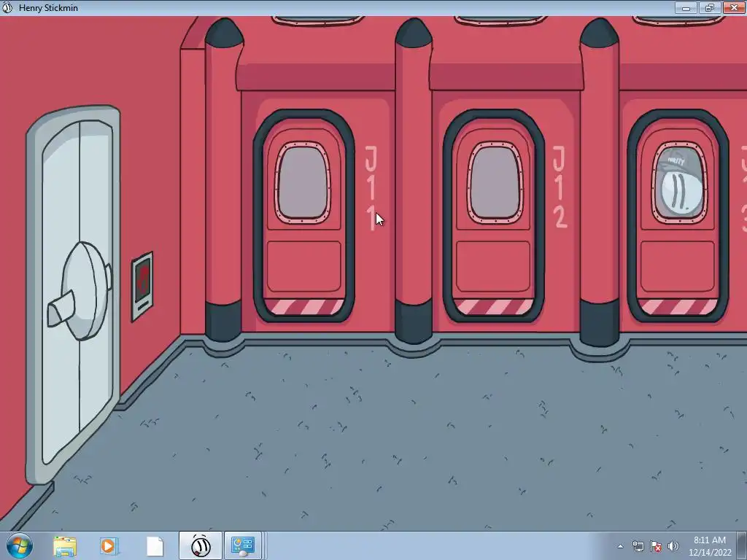
Task: Click the Show desktop strip
Action: pos(742,545)
